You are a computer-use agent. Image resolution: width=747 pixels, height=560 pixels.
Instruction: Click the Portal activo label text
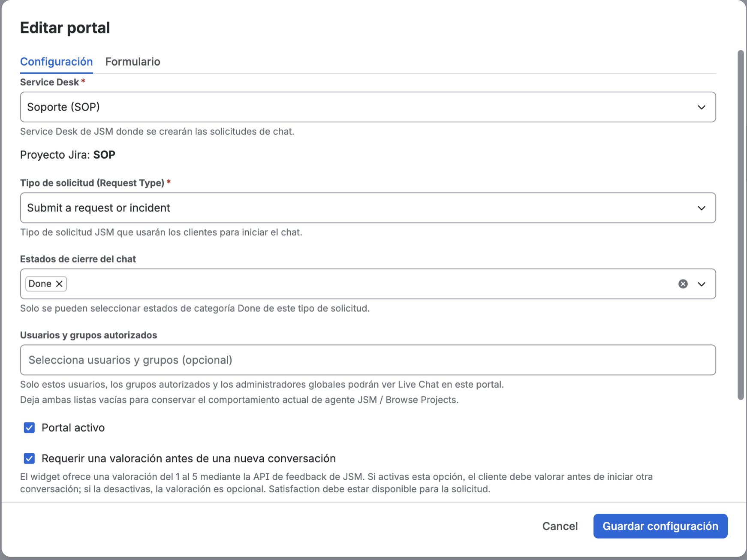coord(73,428)
